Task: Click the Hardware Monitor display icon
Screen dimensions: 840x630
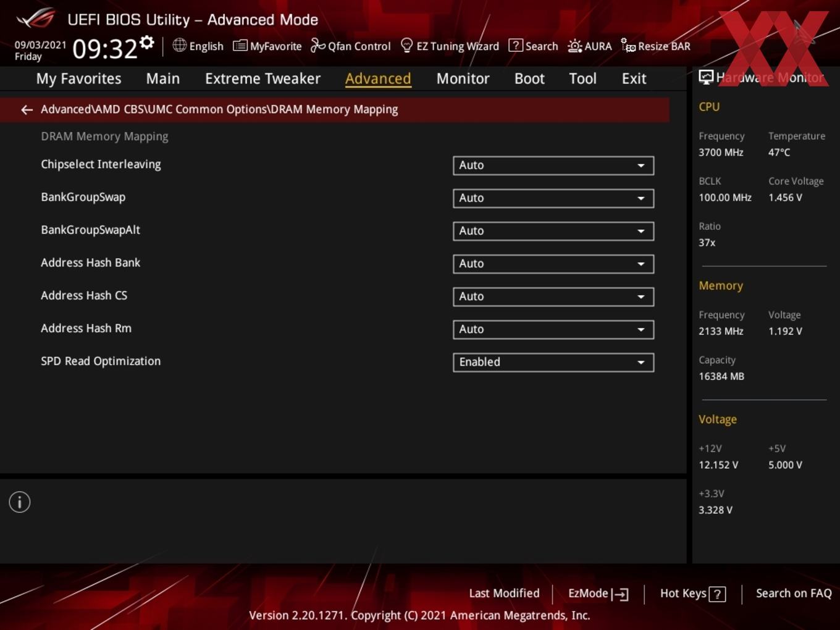Action: (x=706, y=77)
